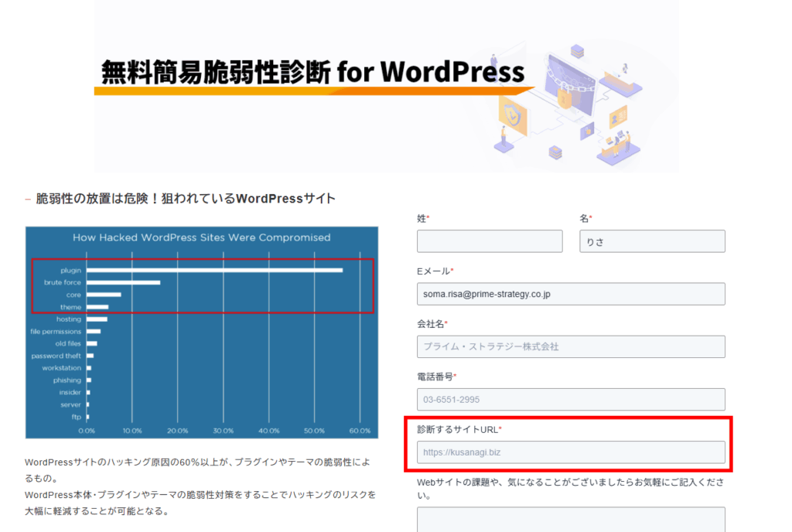Click the 'plugin' label in the chart
The width and height of the screenshot is (792, 532).
pyautogui.click(x=70, y=271)
